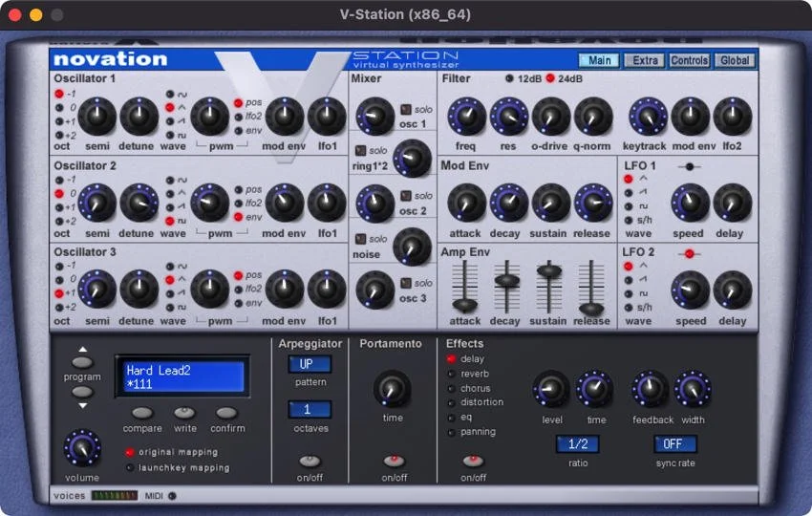Click the Effects width knob

click(693, 389)
